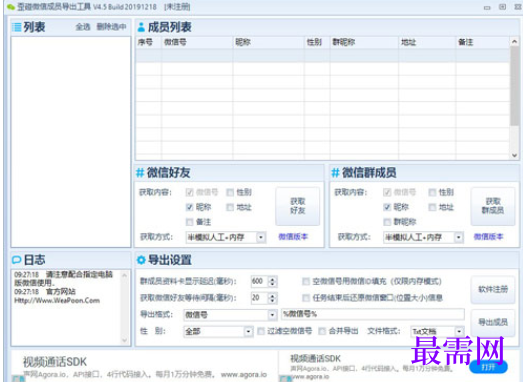The height and width of the screenshot is (382, 523).
Task: Decrease 获取微信好友等待间隔 value with down arrow
Action: (273, 300)
